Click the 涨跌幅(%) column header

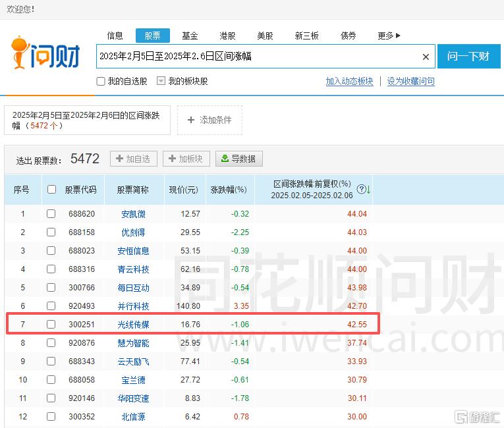229,190
